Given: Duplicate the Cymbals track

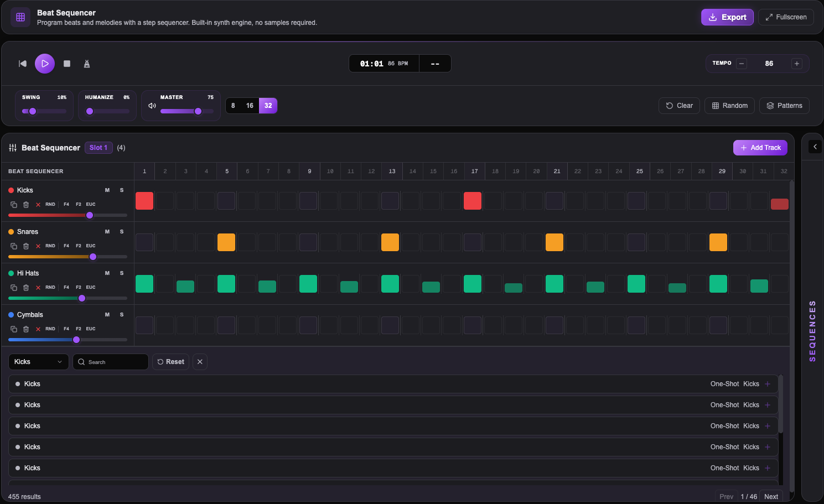Looking at the screenshot, I should tap(14, 329).
